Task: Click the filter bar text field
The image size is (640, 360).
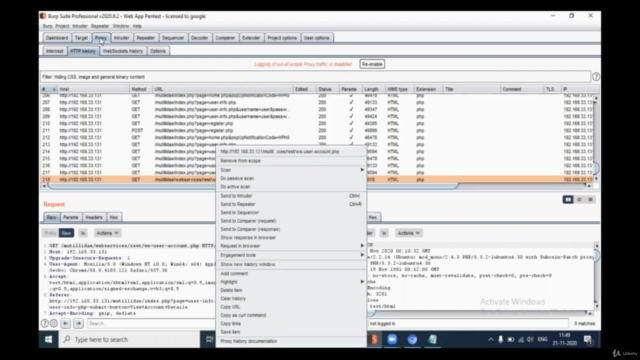Action: (315, 77)
